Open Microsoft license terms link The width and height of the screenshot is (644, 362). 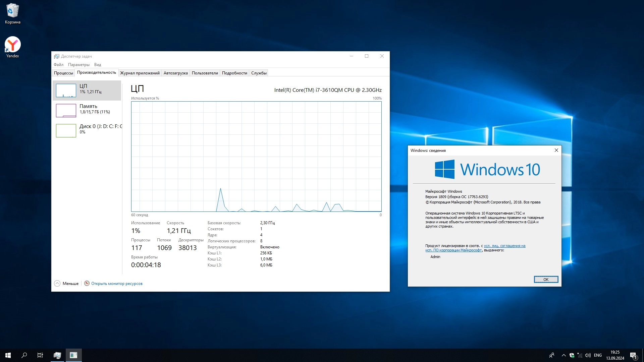(x=504, y=246)
